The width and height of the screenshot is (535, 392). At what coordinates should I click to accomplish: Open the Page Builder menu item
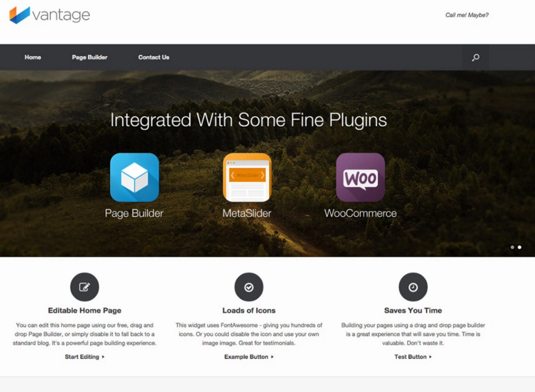coord(90,58)
